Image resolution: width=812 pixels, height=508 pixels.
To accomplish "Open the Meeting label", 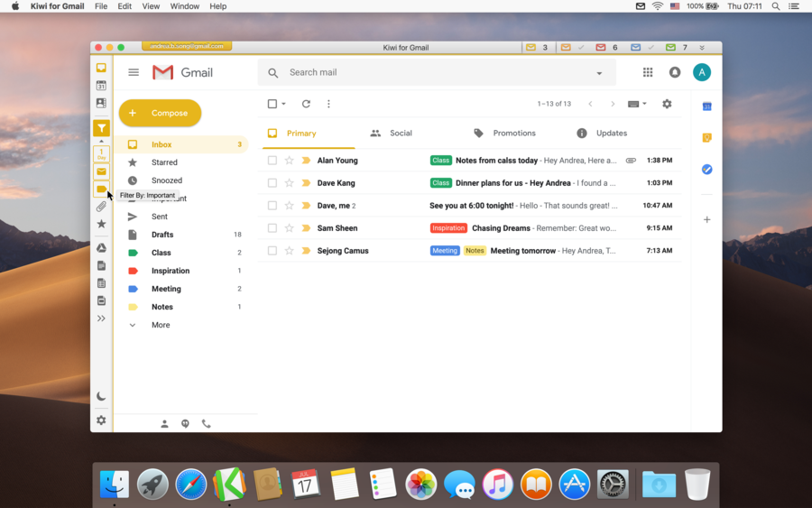I will pyautogui.click(x=166, y=289).
